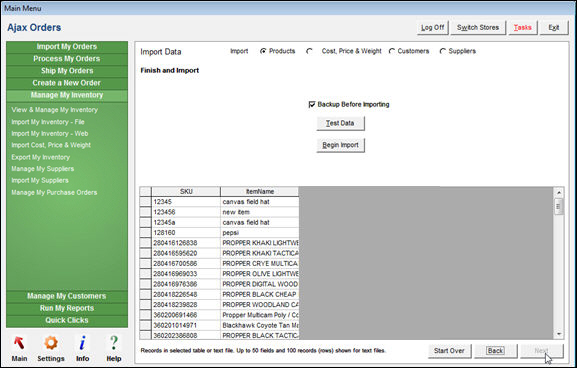This screenshot has width=577, height=368.
Task: Select the row header for SKU 128160
Action: click(x=145, y=233)
